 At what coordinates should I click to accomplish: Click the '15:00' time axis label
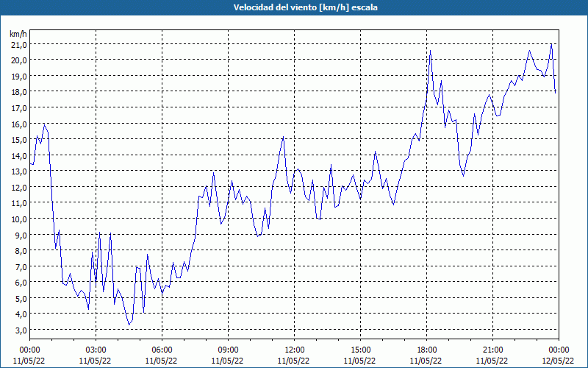pyautogui.click(x=360, y=350)
